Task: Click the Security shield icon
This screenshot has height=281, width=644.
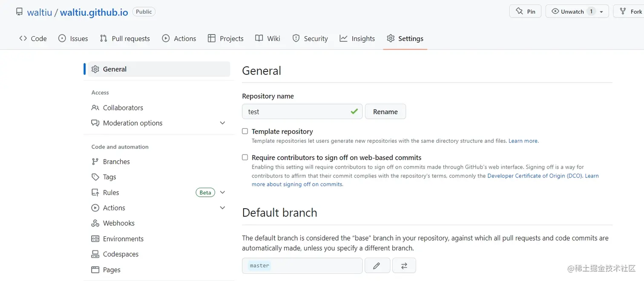Action: point(296,38)
